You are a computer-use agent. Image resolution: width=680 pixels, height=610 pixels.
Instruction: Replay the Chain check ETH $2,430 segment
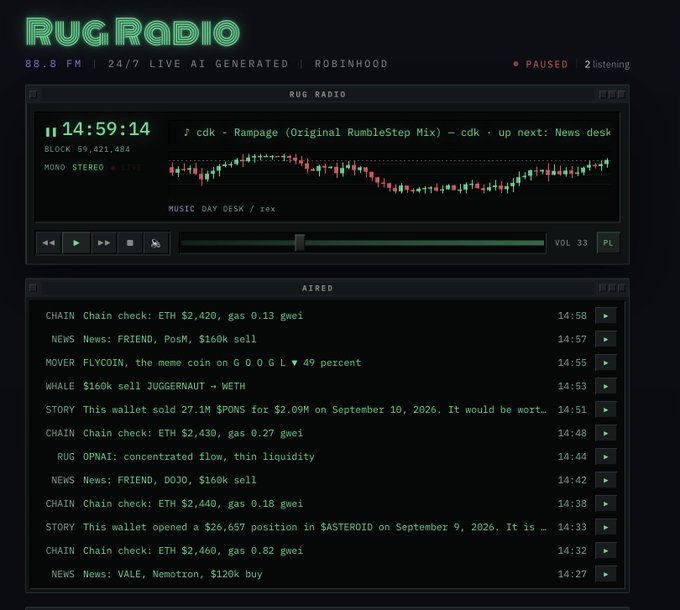(x=605, y=433)
